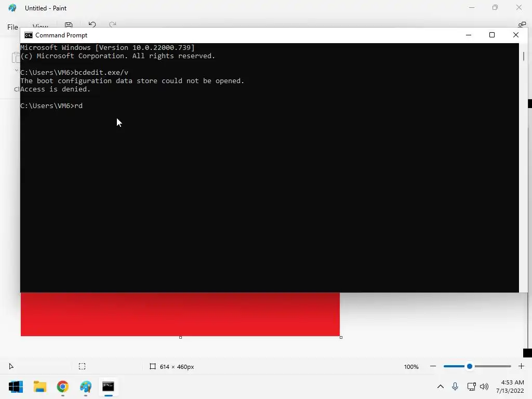The image size is (532, 399).
Task: Maximize the Command Prompt window
Action: 492,35
